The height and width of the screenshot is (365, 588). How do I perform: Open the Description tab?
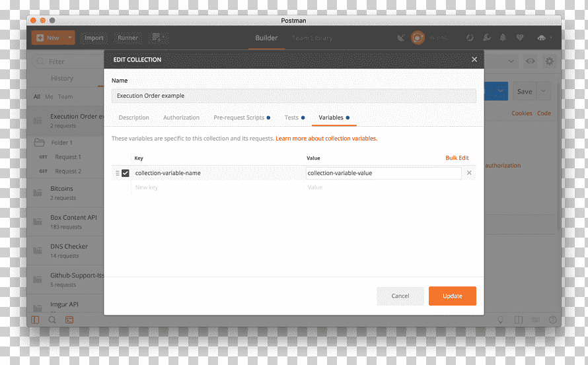[134, 117]
